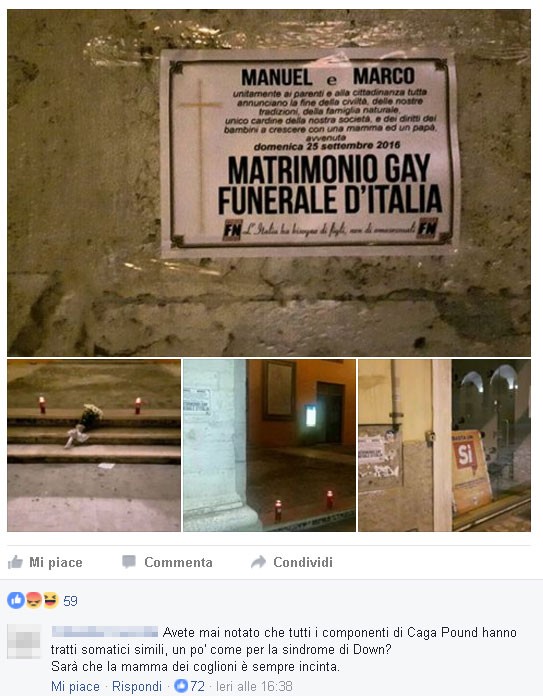Click the angry face reaction icon
The image size is (543, 696).
[x=34, y=601]
